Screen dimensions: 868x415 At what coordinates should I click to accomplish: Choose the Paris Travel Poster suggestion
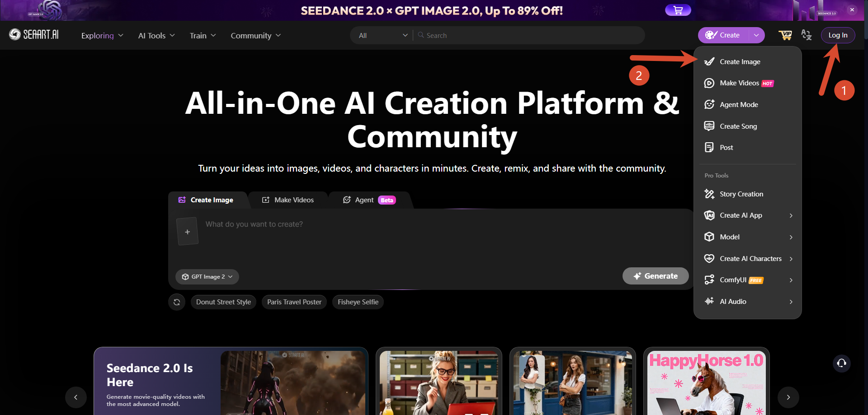coord(294,302)
